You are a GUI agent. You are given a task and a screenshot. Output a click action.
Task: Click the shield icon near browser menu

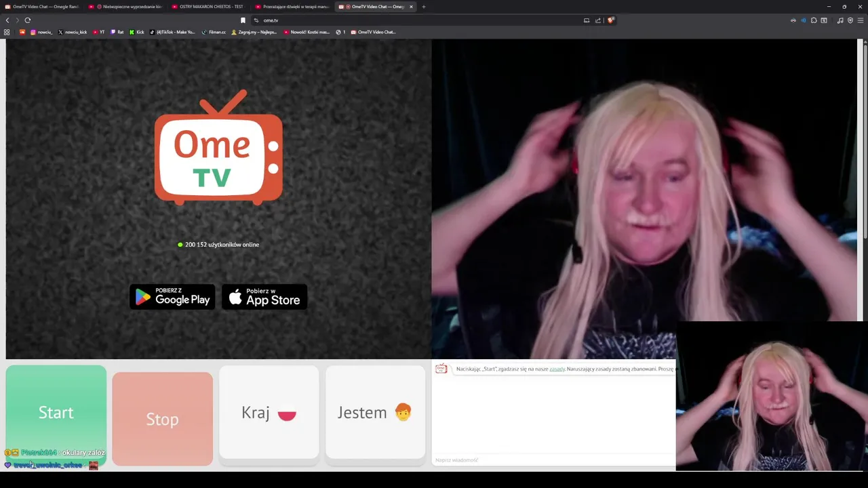pos(850,20)
